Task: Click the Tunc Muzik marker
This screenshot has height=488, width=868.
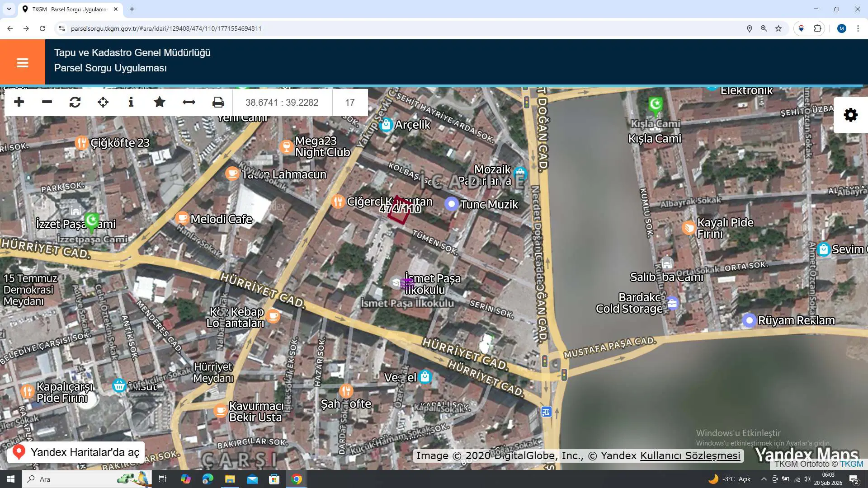Action: click(x=451, y=204)
